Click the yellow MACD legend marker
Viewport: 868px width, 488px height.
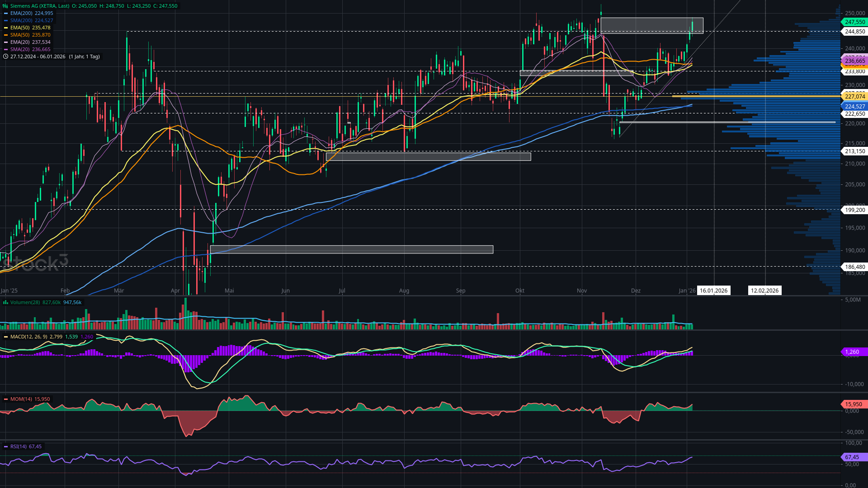(6, 337)
